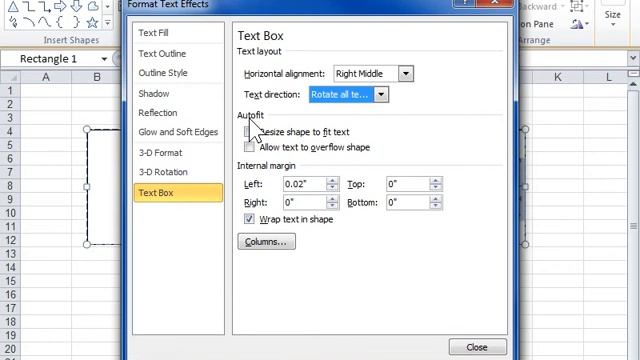Expand the Size group dropdown

pyautogui.click(x=613, y=25)
